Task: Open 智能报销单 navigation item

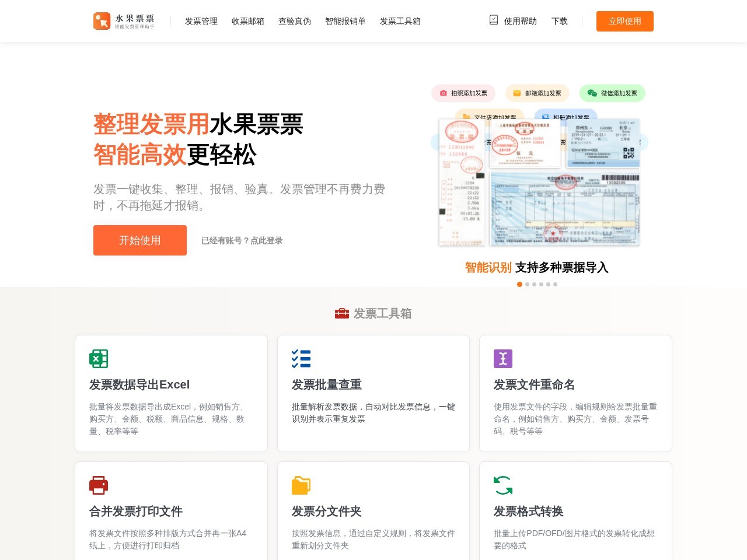Action: coord(345,21)
